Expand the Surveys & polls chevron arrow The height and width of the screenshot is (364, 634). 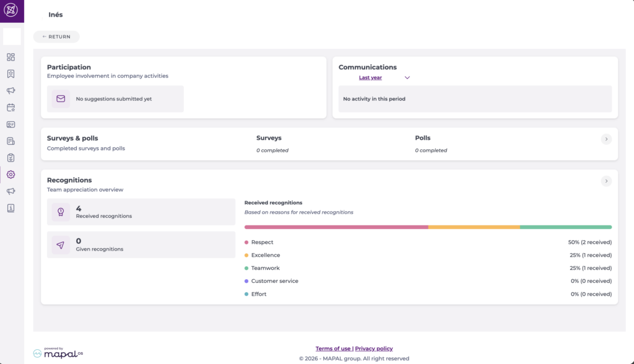tap(606, 139)
